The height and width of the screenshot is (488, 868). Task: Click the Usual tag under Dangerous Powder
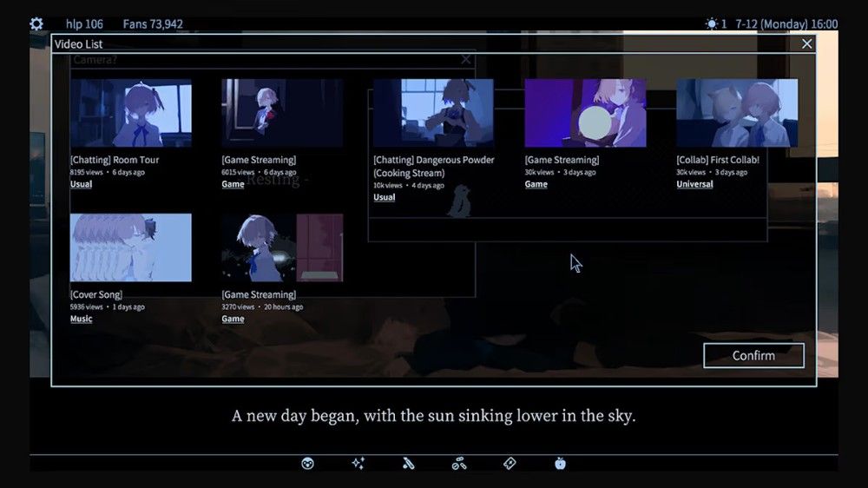coord(385,197)
